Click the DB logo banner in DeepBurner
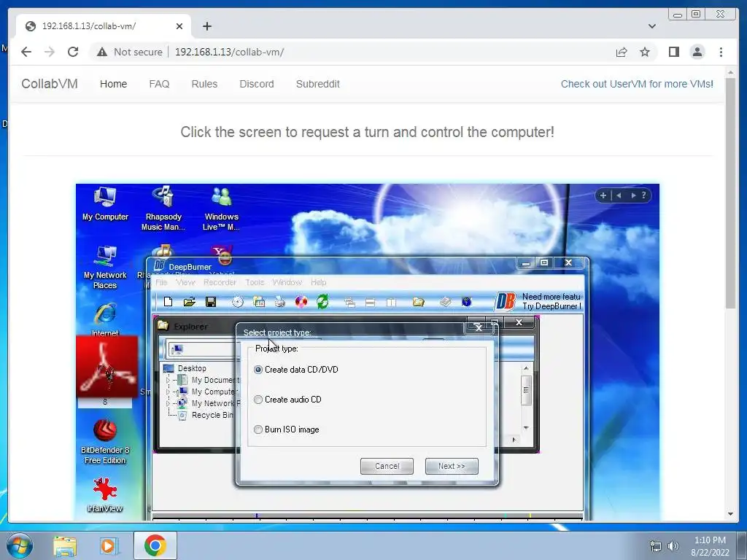747x560 pixels. pyautogui.click(x=506, y=301)
